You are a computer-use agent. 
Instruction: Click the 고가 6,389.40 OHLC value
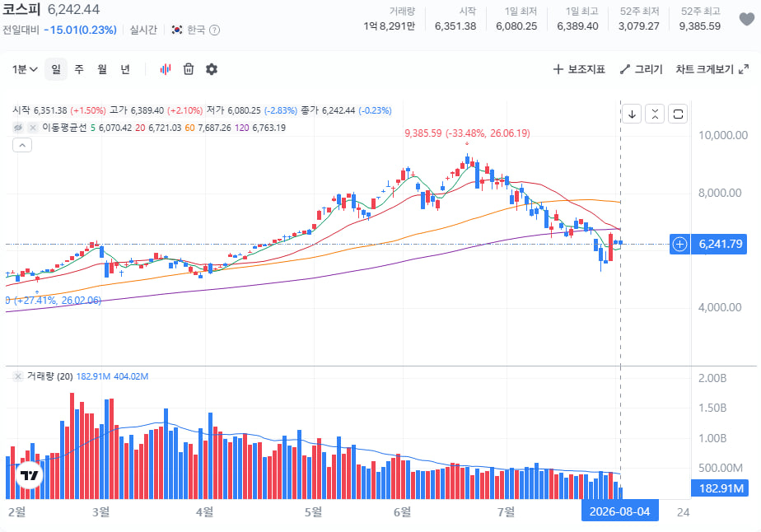147,110
